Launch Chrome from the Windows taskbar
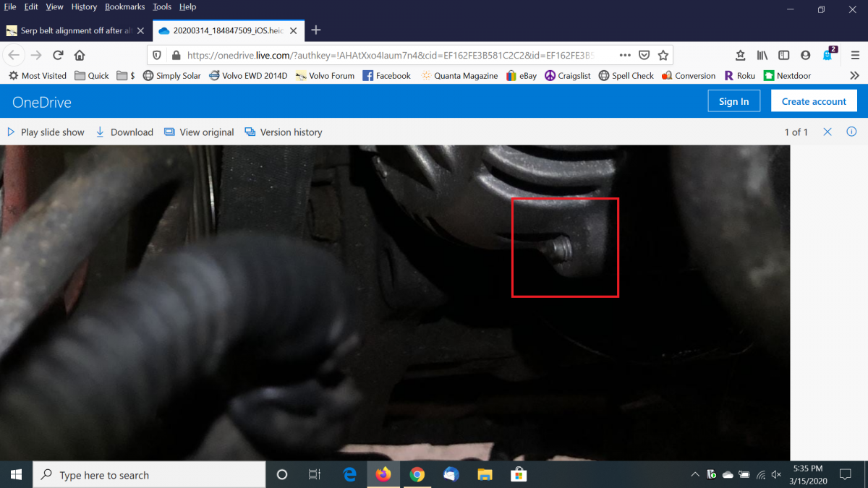This screenshot has height=488, width=868. pos(417,475)
